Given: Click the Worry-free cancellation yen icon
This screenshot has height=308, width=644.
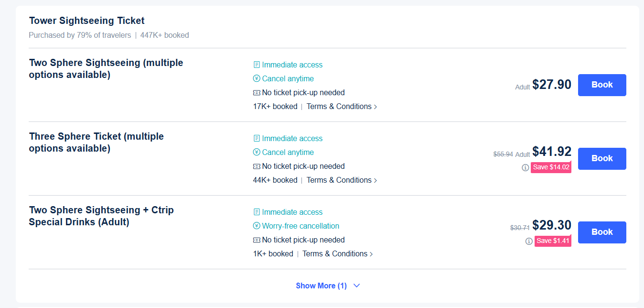Looking at the screenshot, I should 257,226.
